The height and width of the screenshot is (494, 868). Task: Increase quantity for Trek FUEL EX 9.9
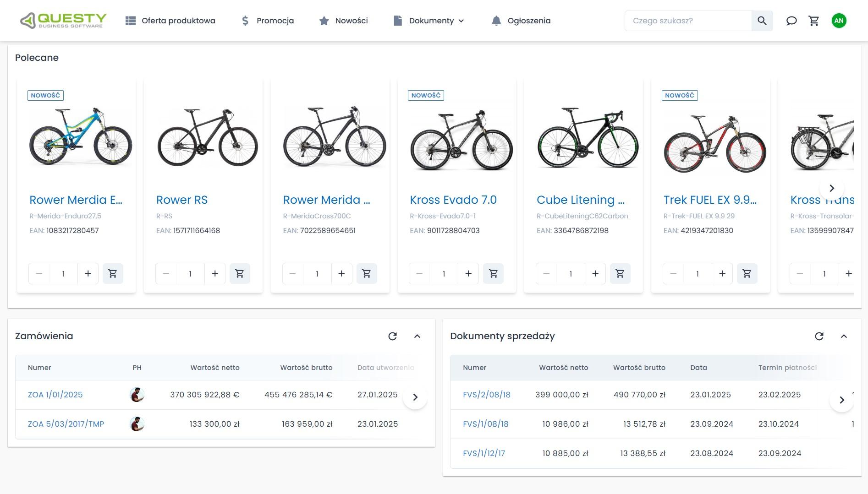pos(722,274)
